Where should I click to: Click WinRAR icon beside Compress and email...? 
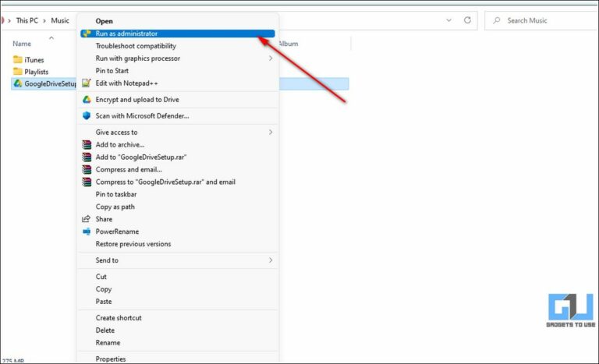(87, 170)
